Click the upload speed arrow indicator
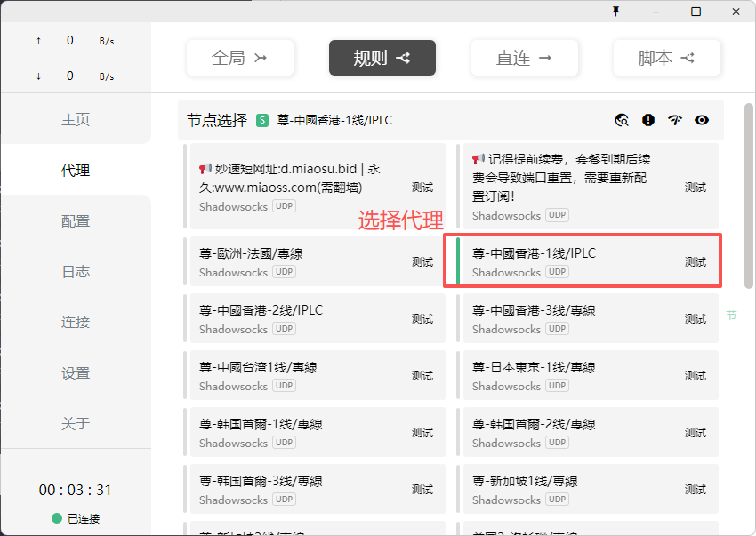The image size is (756, 536). [x=38, y=41]
